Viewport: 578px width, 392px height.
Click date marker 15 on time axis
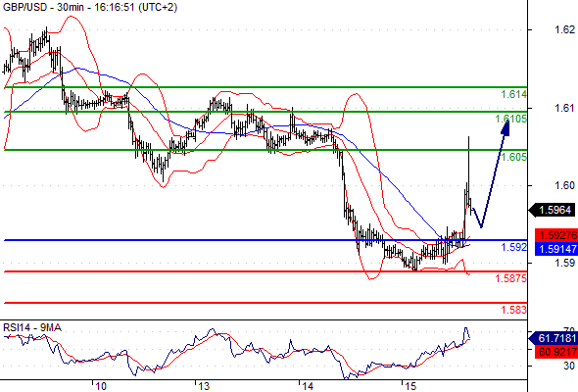(x=410, y=386)
